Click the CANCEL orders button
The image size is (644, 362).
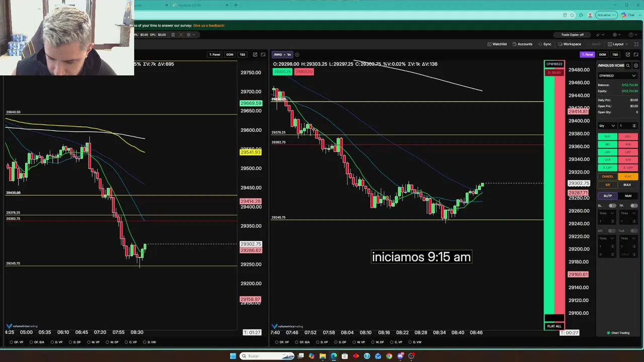point(608,176)
